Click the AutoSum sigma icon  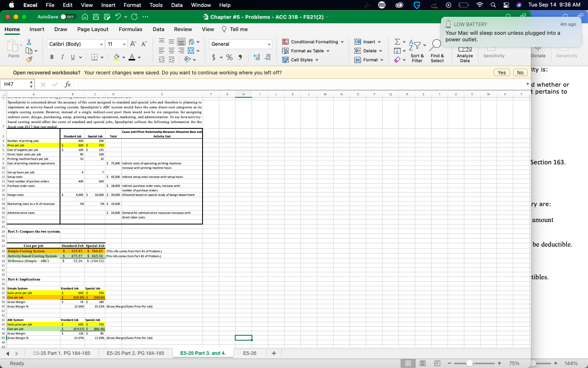pyautogui.click(x=397, y=42)
